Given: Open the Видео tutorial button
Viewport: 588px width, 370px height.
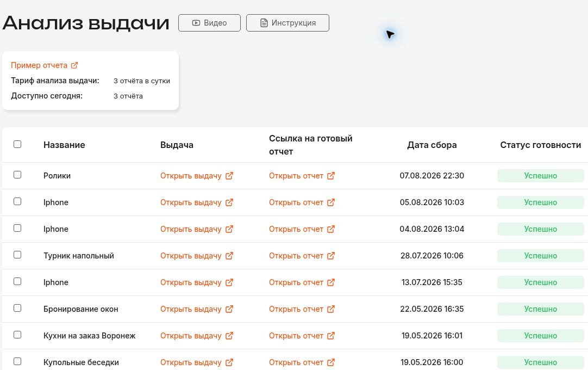Looking at the screenshot, I should 209,23.
